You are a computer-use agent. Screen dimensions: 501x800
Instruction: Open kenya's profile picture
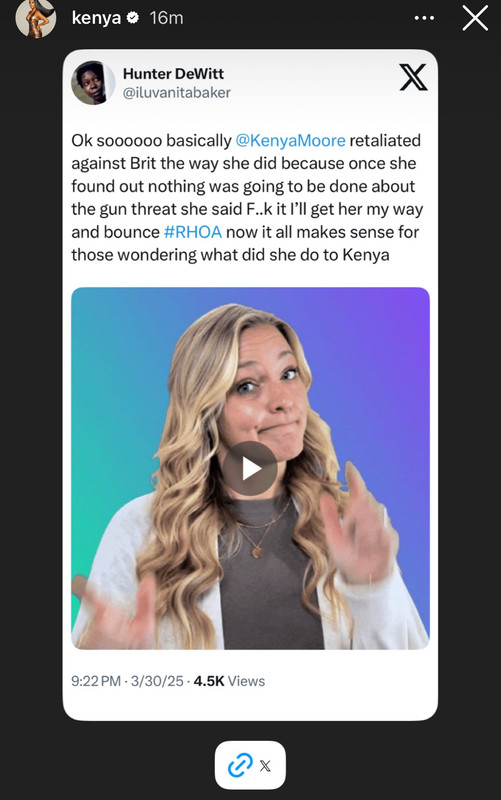tap(36, 19)
